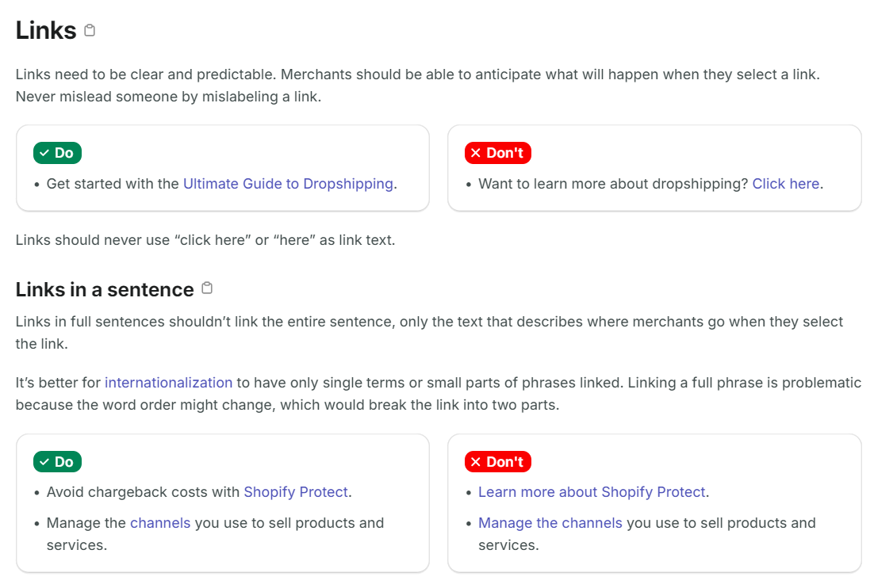The width and height of the screenshot is (874, 588).
Task: Click the "Manage the channels" link
Action: coord(550,522)
